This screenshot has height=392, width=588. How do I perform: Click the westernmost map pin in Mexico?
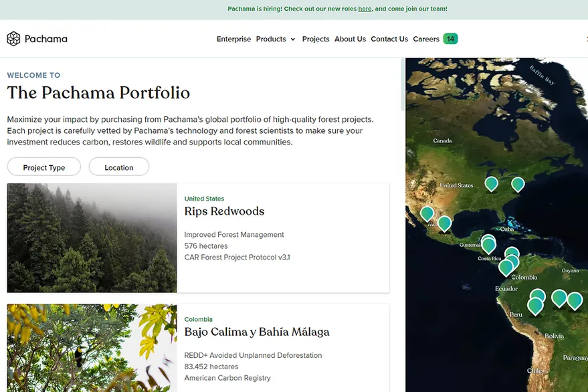(x=427, y=213)
